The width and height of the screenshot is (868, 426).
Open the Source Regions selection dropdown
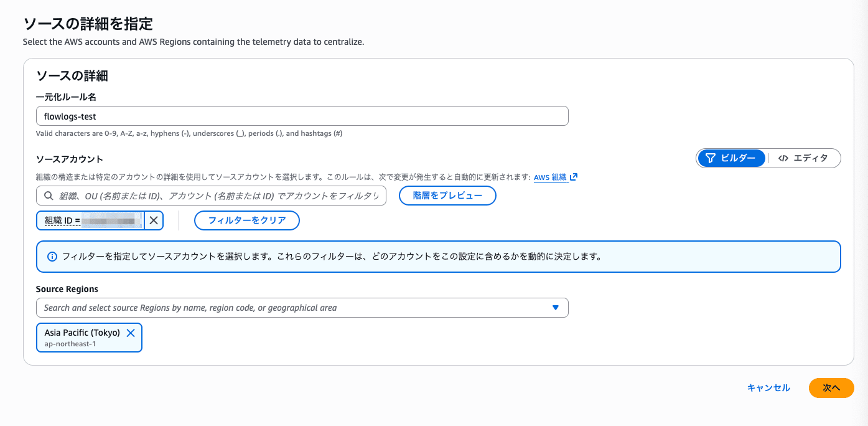point(302,307)
